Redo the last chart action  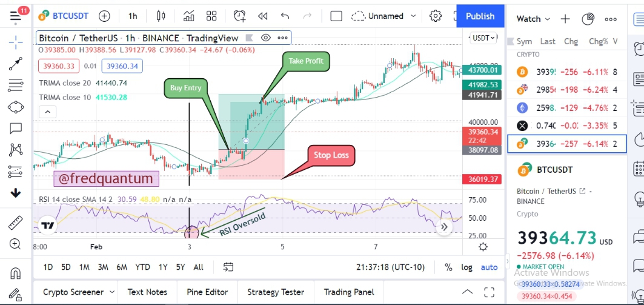click(x=307, y=16)
